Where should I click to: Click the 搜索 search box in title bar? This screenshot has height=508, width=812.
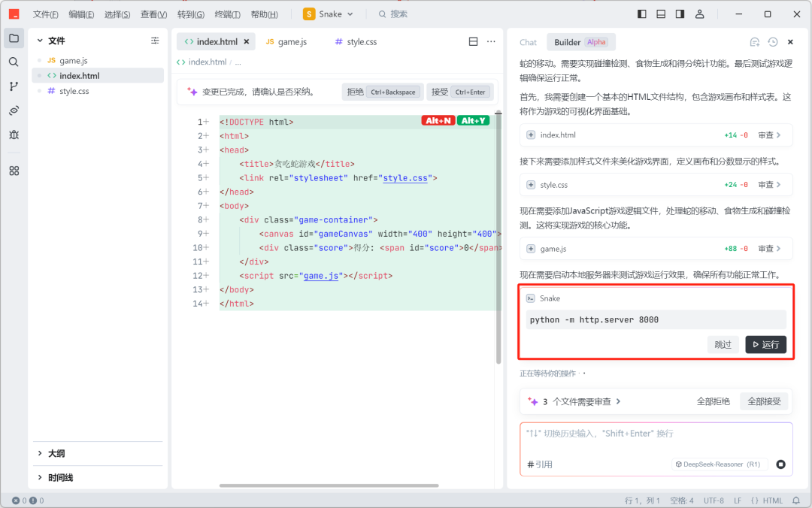click(393, 14)
